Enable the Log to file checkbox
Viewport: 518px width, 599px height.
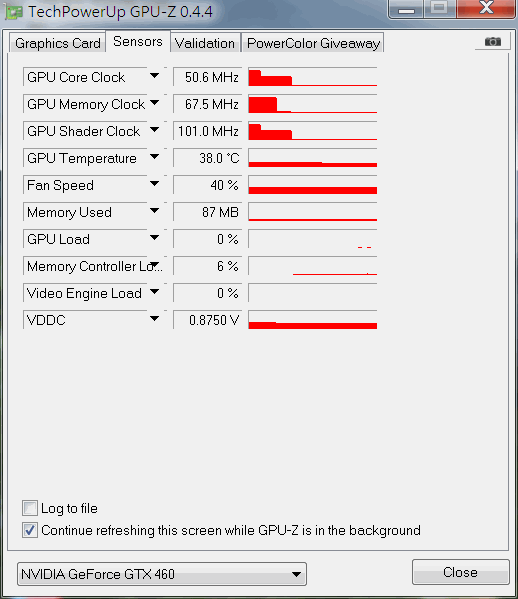pyautogui.click(x=30, y=508)
